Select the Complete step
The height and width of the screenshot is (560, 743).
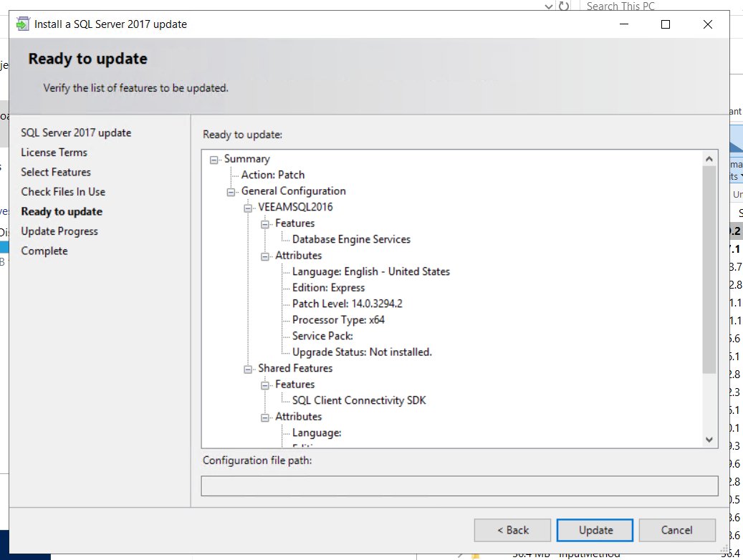(44, 251)
